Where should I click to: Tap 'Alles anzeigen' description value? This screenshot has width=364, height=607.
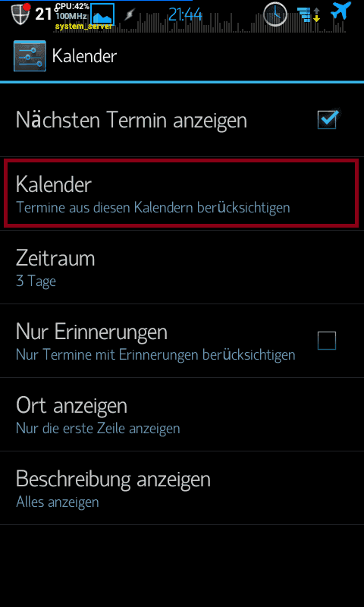(57, 502)
